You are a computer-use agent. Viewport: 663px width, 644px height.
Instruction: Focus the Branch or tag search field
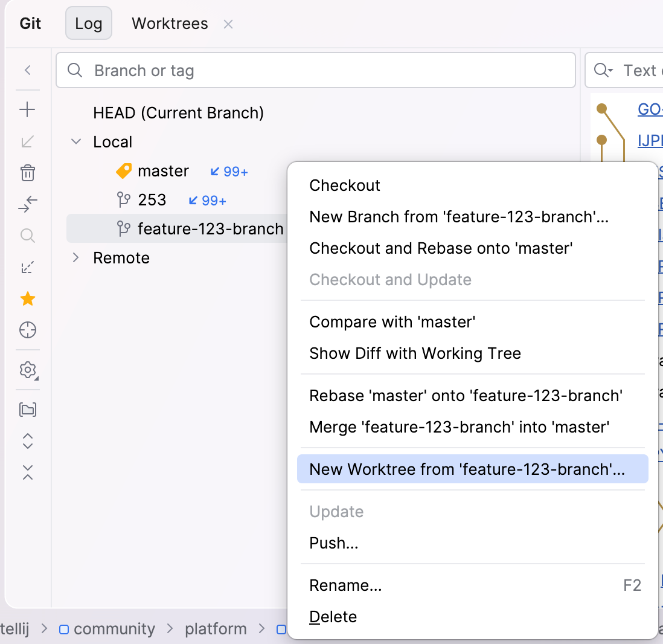[x=315, y=70]
